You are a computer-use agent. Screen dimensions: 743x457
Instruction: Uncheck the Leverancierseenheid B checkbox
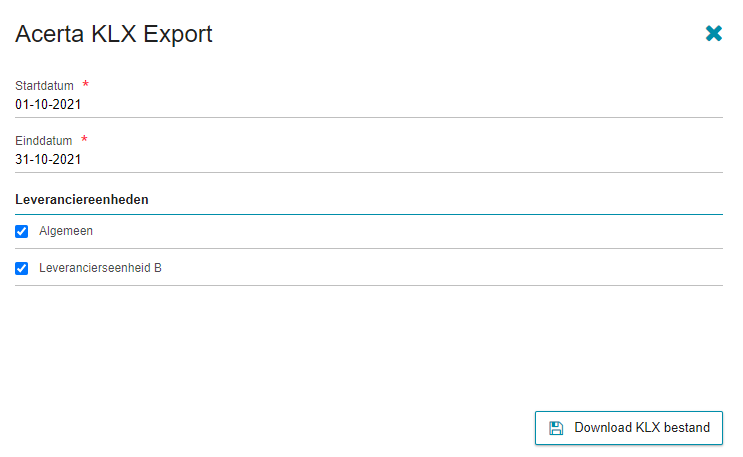(x=21, y=268)
